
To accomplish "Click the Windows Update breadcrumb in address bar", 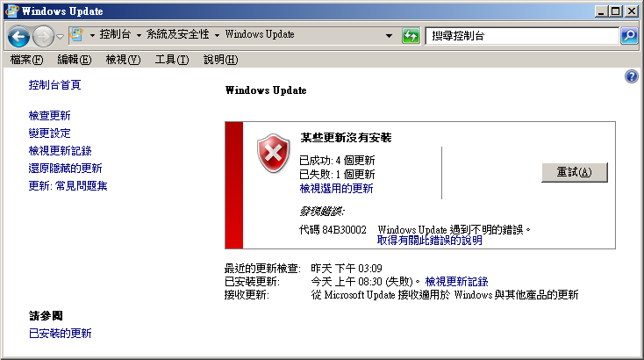I will 260,34.
